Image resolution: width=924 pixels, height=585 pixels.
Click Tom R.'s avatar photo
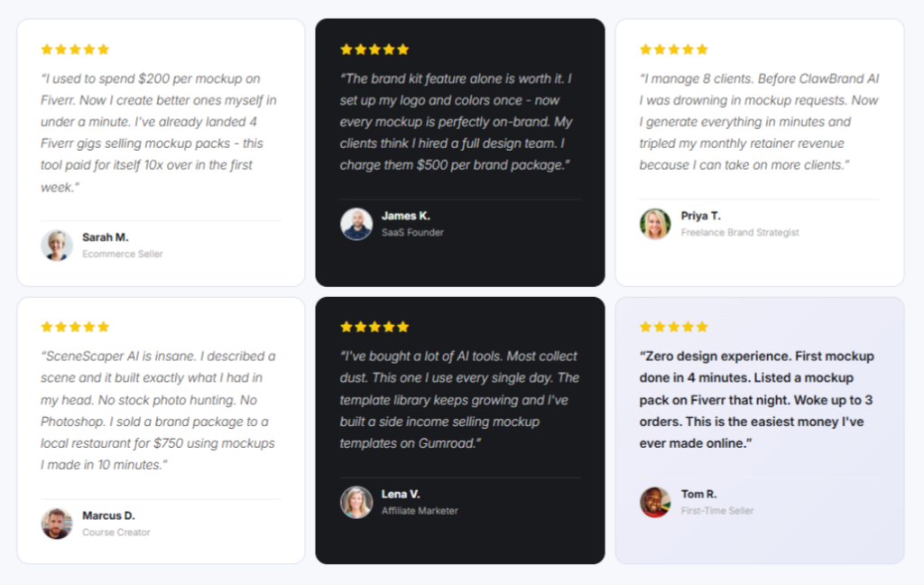(655, 502)
